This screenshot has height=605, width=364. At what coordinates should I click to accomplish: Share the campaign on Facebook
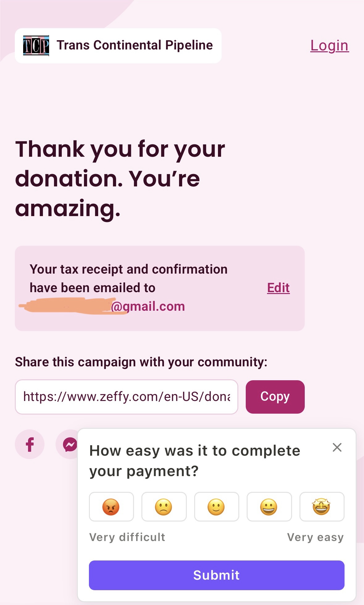pos(30,444)
